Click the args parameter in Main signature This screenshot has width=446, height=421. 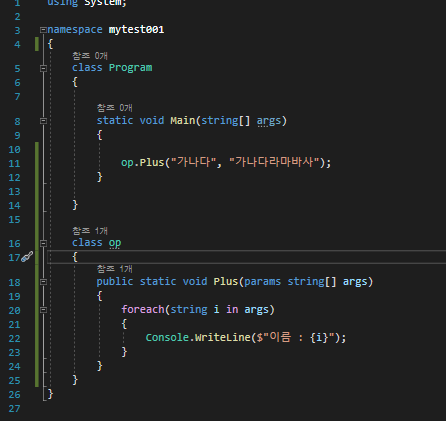coord(269,121)
